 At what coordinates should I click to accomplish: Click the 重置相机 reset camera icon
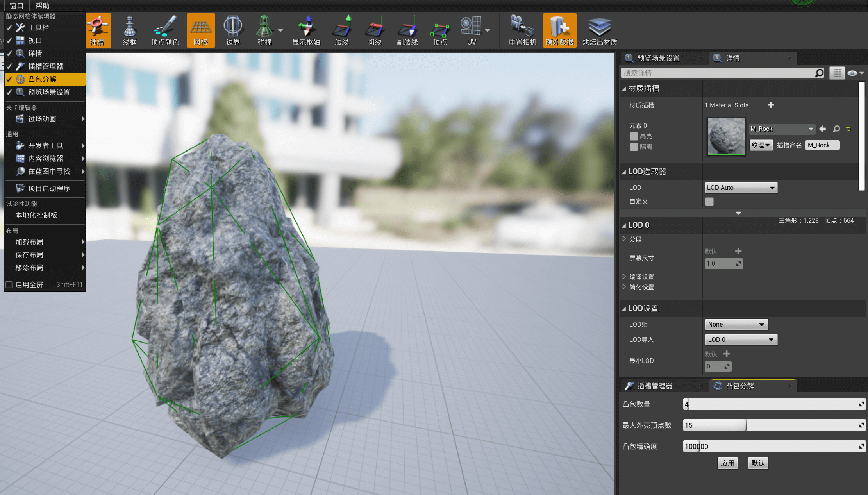pyautogui.click(x=522, y=30)
